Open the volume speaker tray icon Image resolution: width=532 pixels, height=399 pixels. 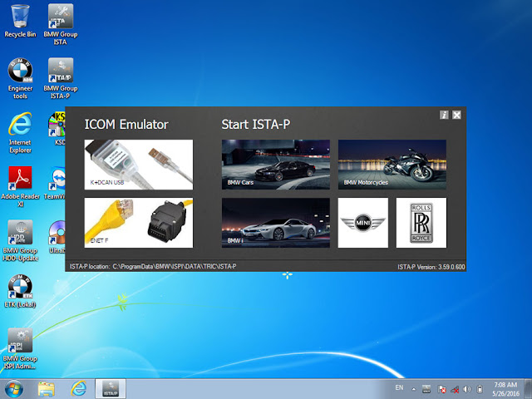click(467, 389)
